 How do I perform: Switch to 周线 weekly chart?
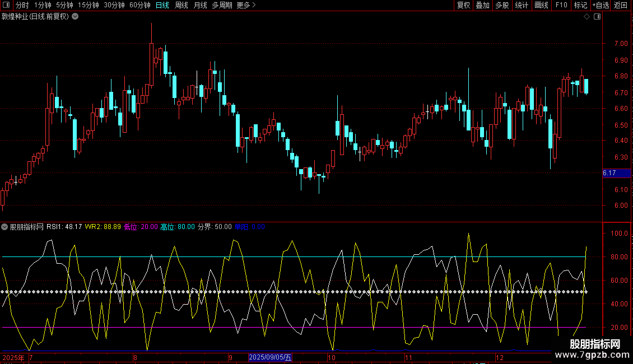(x=181, y=6)
